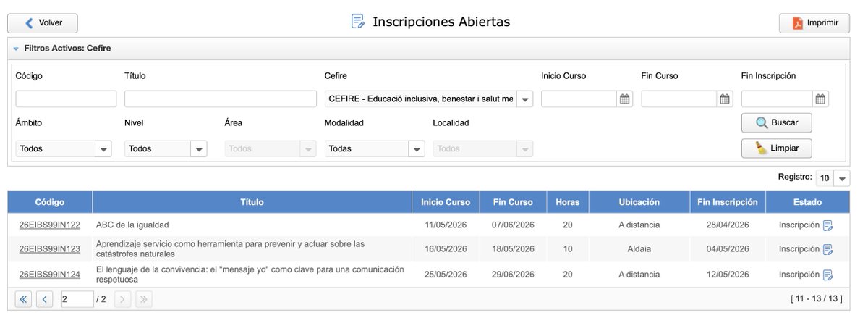This screenshot has height=318, width=868.
Task: Sort by Horas column header
Action: point(568,202)
